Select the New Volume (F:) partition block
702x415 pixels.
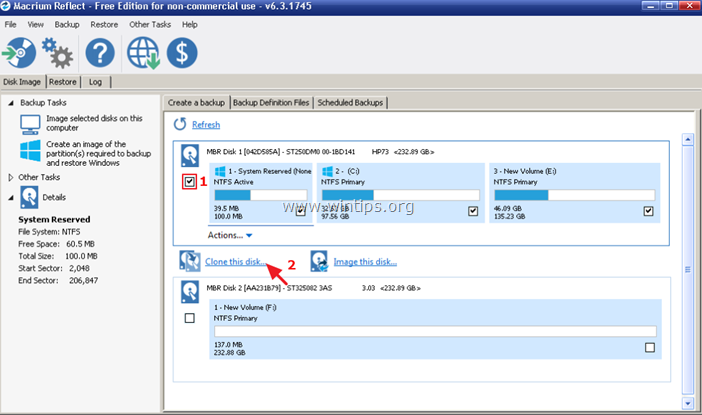coord(435,329)
